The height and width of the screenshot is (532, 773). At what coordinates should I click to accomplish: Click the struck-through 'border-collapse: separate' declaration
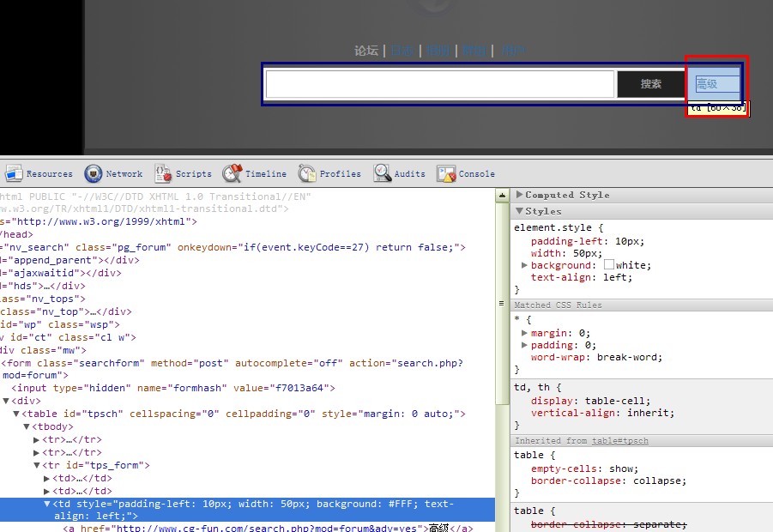pyautogui.click(x=608, y=524)
